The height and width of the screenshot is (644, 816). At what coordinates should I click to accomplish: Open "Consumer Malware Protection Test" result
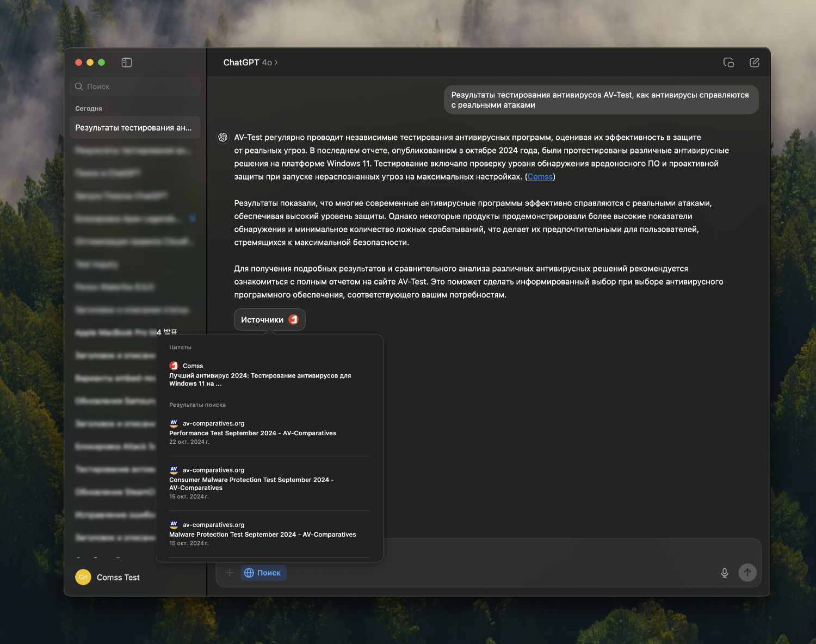(x=269, y=482)
